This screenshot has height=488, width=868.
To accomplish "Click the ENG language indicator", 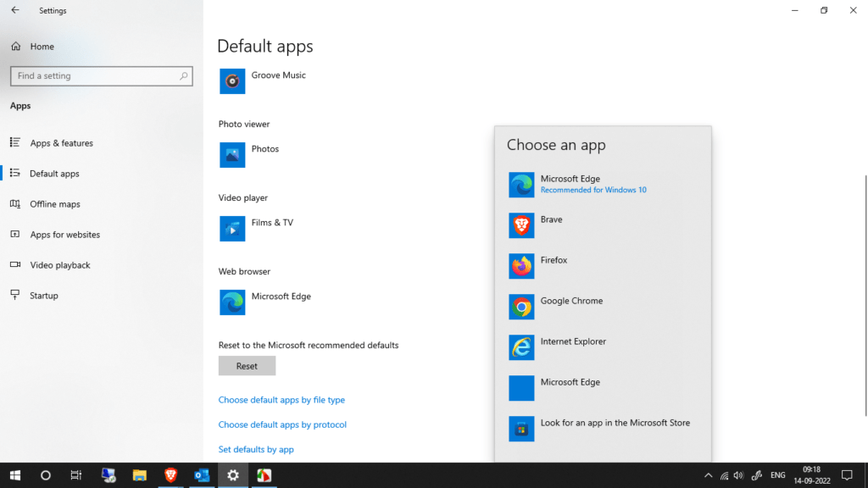I will [778, 475].
